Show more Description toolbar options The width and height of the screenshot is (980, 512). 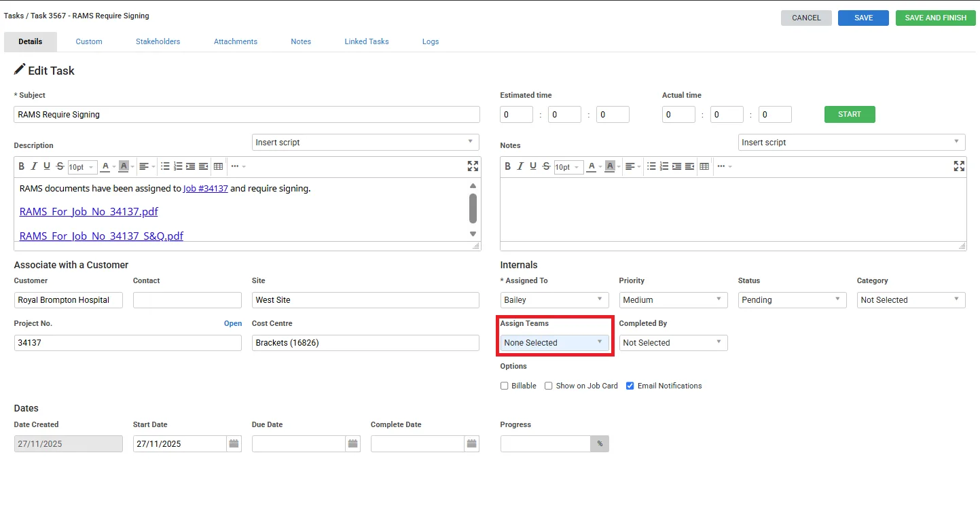click(x=238, y=166)
